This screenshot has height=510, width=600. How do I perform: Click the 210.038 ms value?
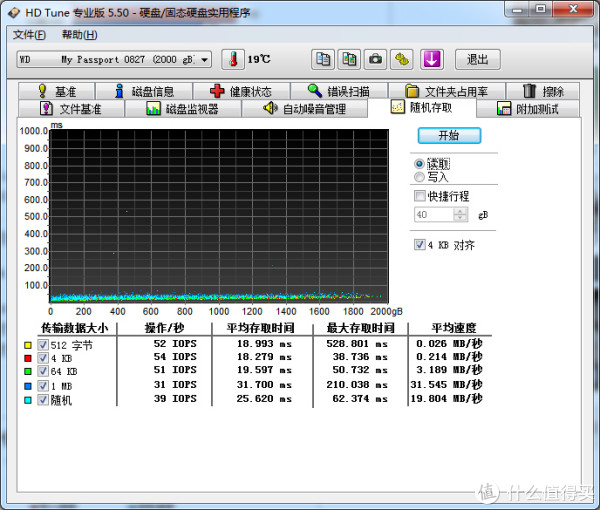point(357,384)
